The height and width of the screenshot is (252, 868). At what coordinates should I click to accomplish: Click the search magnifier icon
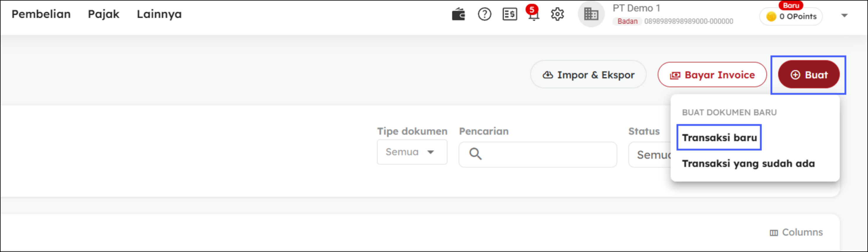point(475,154)
